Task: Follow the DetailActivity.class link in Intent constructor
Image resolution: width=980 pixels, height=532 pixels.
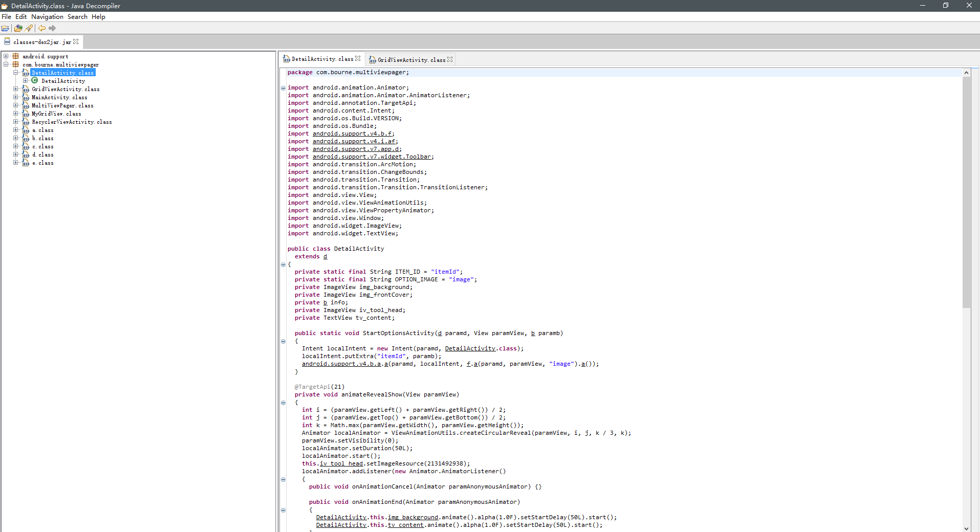Action: pyautogui.click(x=470, y=348)
